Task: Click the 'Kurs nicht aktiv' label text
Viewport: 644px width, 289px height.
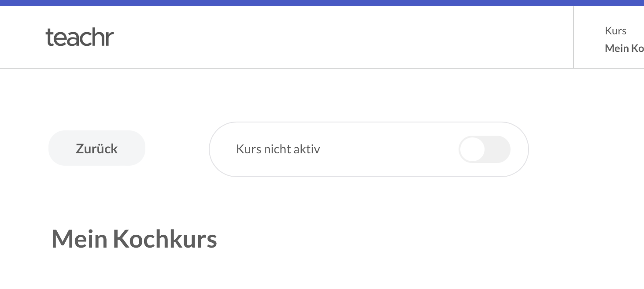Action: click(278, 149)
